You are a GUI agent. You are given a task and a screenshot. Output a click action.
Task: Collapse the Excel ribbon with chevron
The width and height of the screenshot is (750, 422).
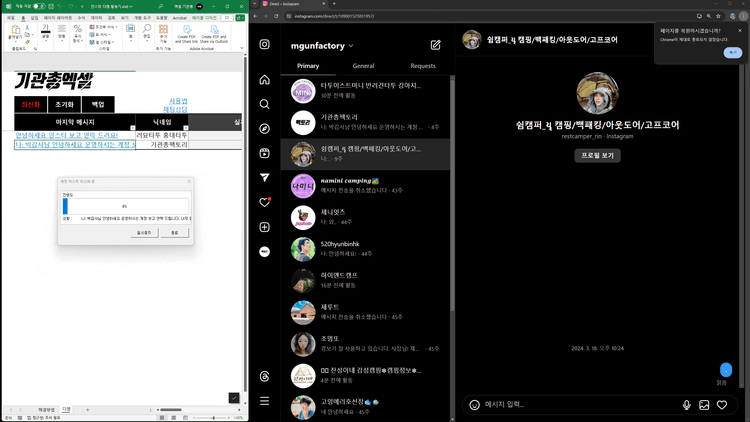point(242,48)
